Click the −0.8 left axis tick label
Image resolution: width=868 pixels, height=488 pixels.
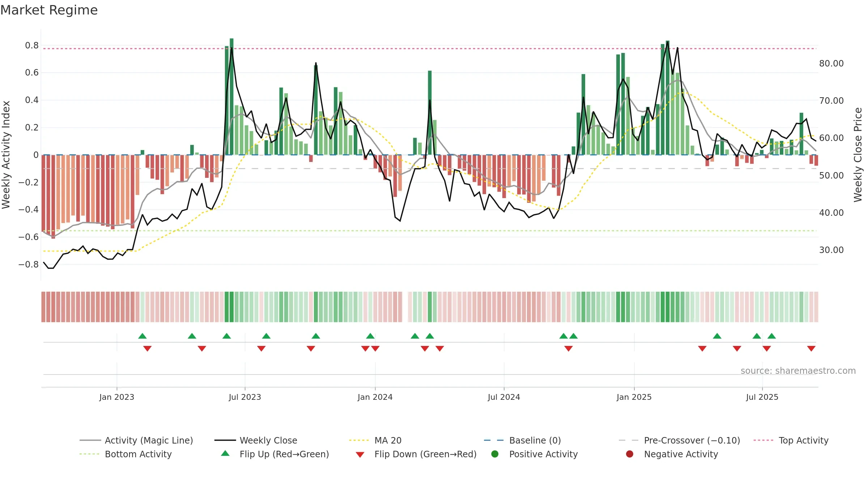pyautogui.click(x=29, y=264)
